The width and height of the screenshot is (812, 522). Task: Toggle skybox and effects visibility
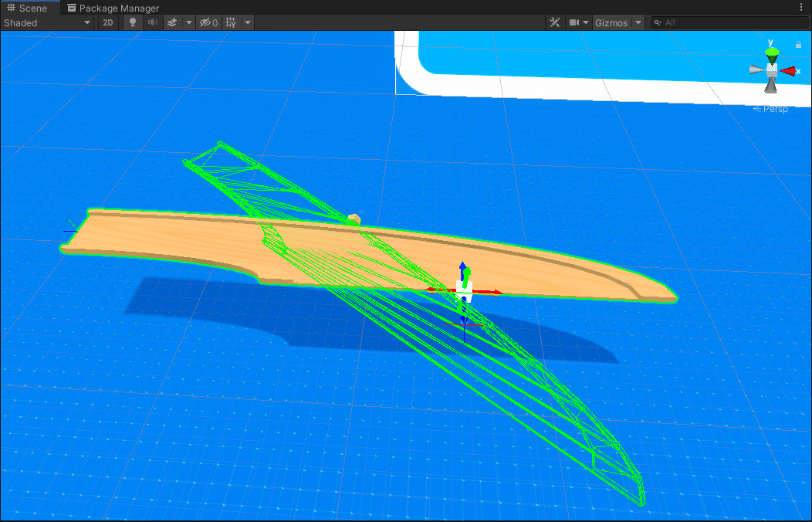173,22
